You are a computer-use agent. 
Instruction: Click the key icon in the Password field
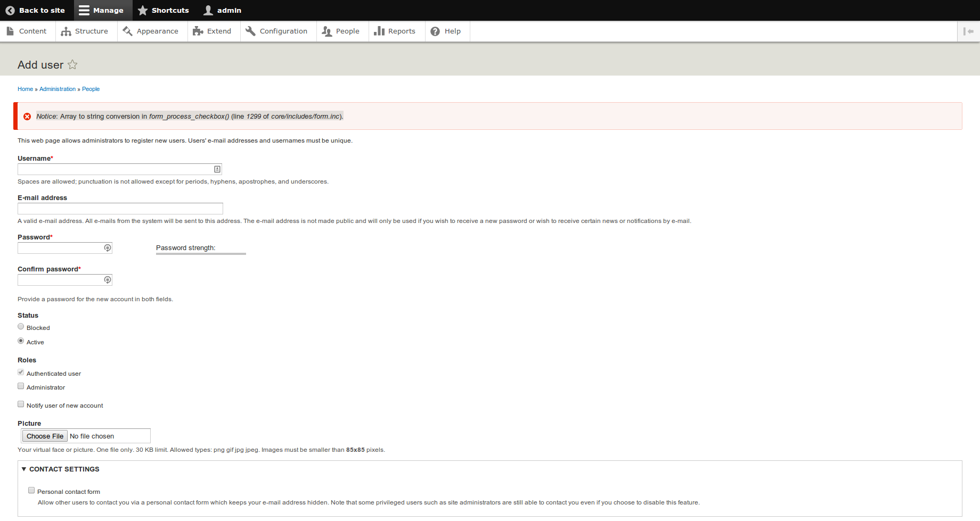point(108,248)
